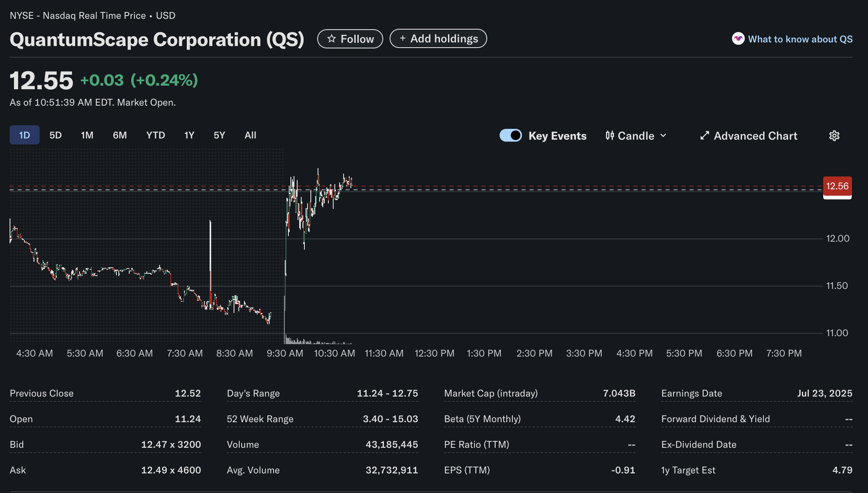
Task: Click the Volume value 43,185,445
Action: click(392, 445)
